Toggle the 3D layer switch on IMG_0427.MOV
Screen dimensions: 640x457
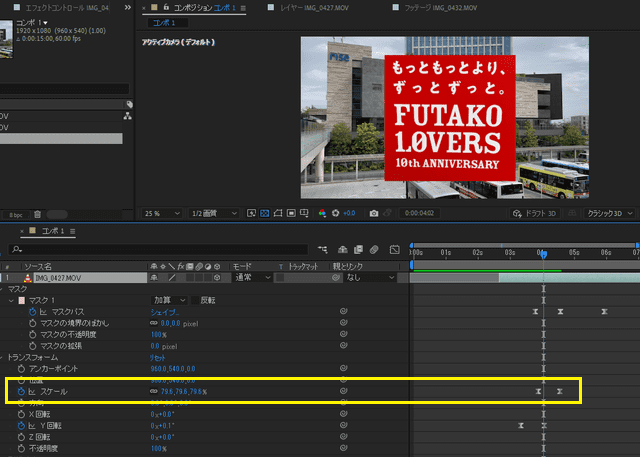(x=217, y=277)
